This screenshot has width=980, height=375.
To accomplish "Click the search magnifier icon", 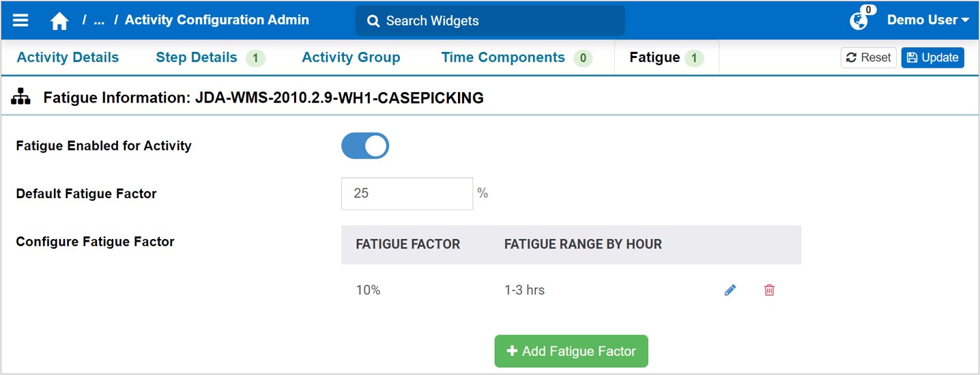I will point(373,21).
